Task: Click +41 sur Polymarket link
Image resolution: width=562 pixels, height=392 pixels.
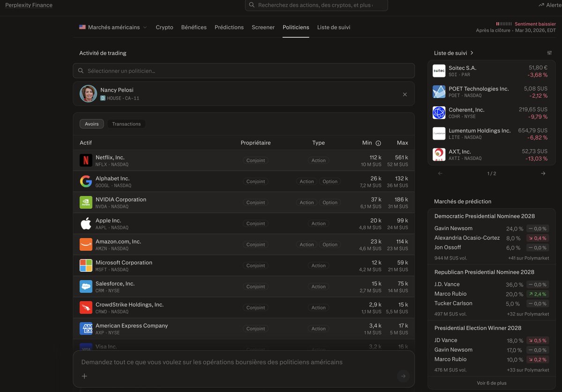Action: click(x=528, y=258)
